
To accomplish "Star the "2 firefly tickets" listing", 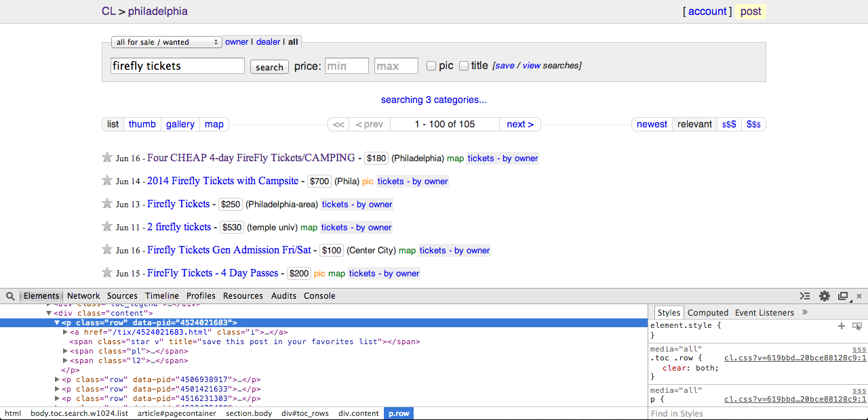I will point(106,227).
